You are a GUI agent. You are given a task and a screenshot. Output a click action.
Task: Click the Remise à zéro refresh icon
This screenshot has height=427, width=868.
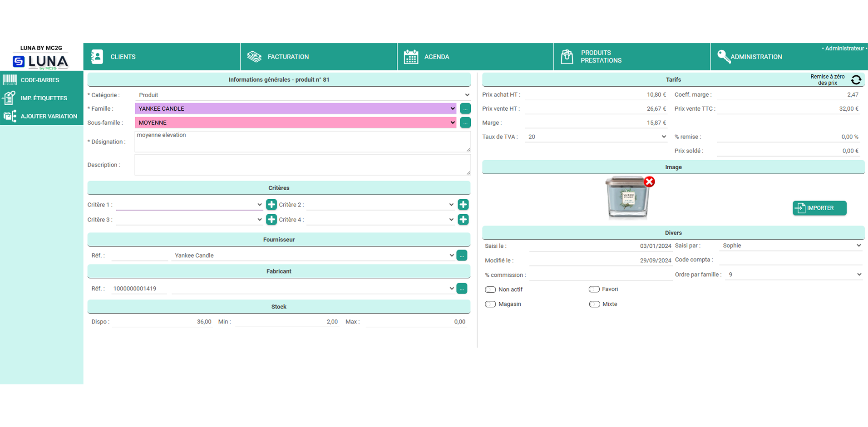[856, 80]
